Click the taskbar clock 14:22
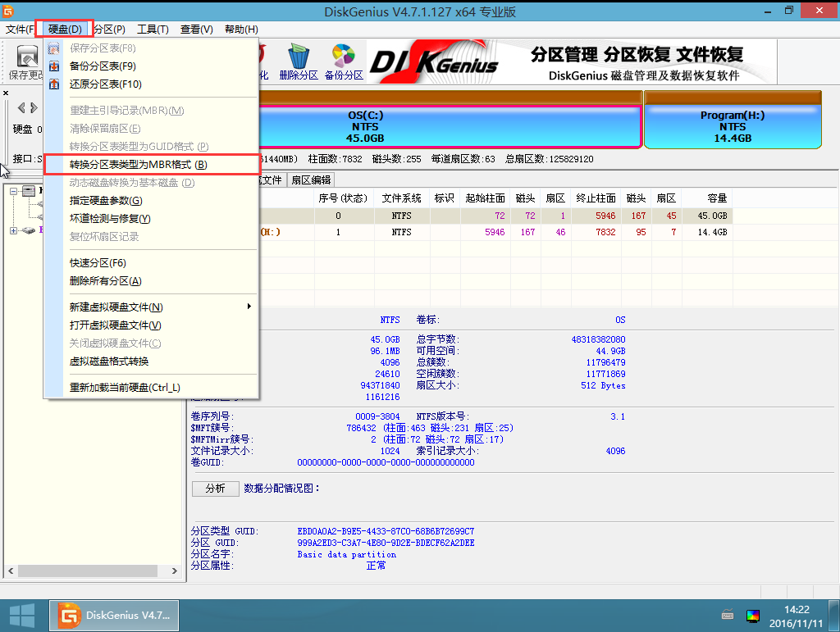This screenshot has width=840, height=632. pos(796,610)
